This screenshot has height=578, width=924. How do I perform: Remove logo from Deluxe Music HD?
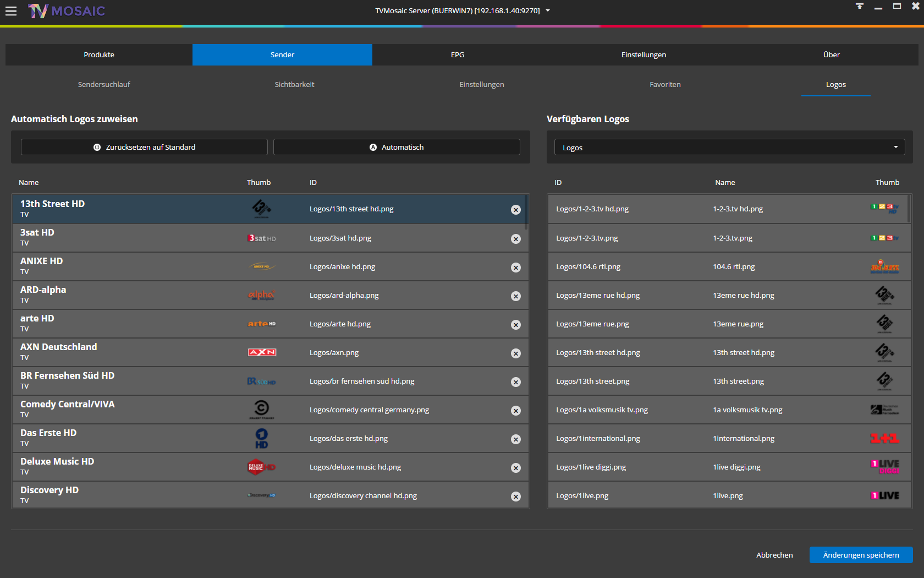click(516, 468)
